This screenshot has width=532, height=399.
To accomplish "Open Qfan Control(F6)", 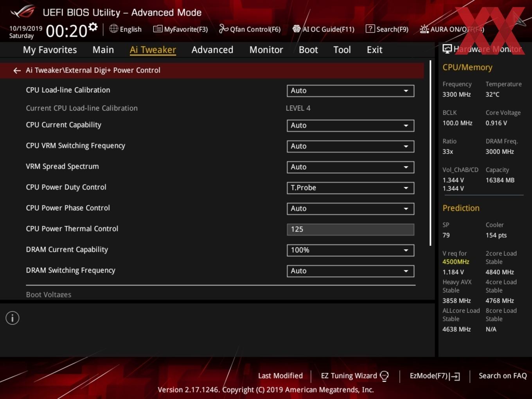I will tap(250, 29).
